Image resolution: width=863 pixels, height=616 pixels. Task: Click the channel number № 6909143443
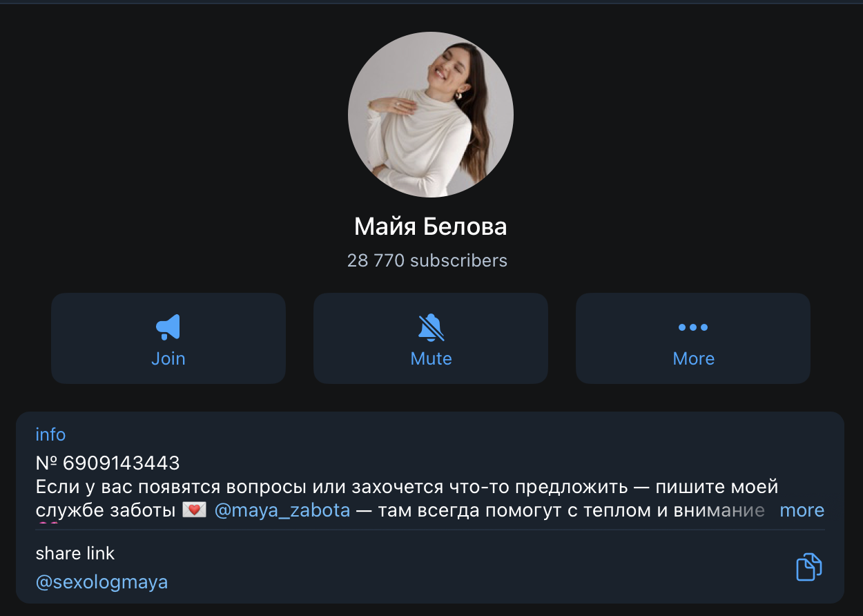[x=108, y=463]
